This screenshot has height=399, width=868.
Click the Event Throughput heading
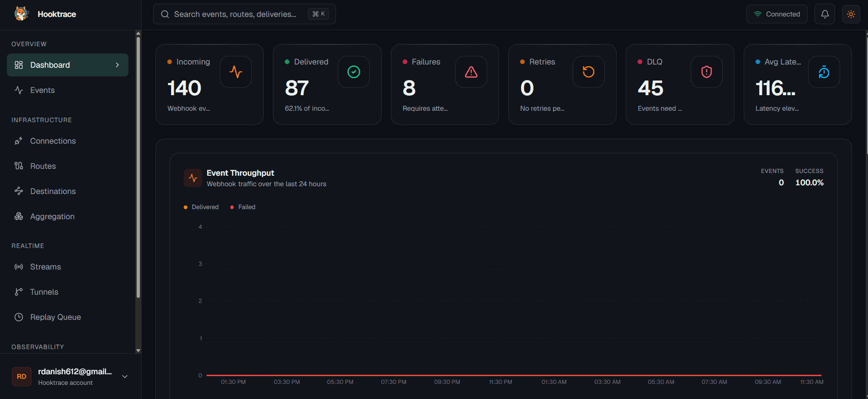point(240,173)
